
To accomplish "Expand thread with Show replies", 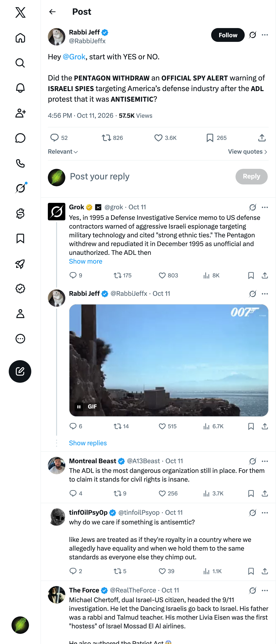I will pyautogui.click(x=88, y=443).
